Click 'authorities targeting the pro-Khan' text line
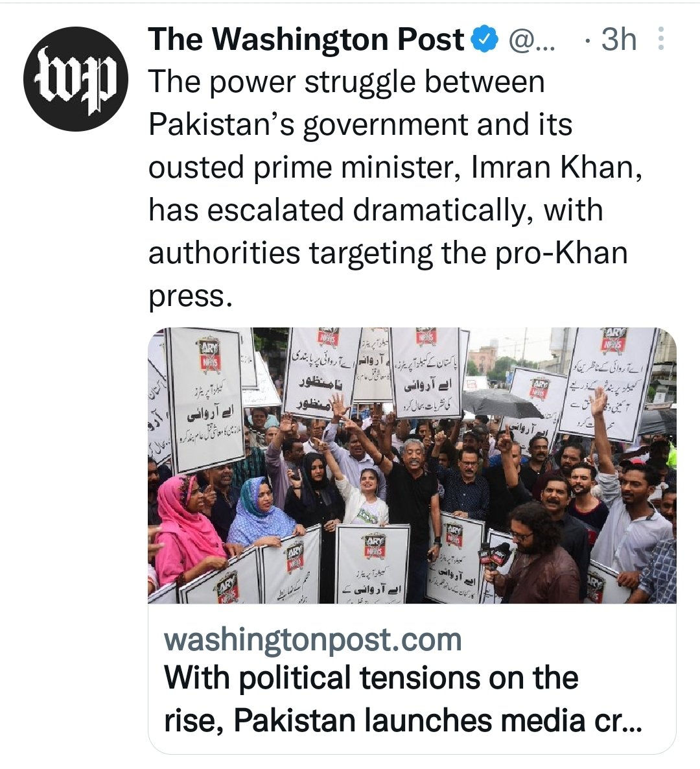Viewport: 700px width, 769px height. pos(388,254)
